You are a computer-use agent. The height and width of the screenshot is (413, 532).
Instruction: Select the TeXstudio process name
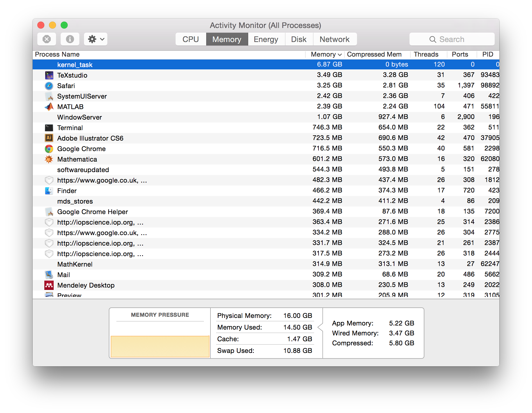coord(72,75)
